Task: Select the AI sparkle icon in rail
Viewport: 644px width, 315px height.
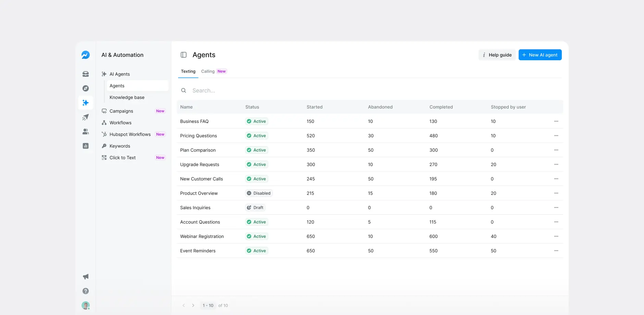Action: point(86,103)
